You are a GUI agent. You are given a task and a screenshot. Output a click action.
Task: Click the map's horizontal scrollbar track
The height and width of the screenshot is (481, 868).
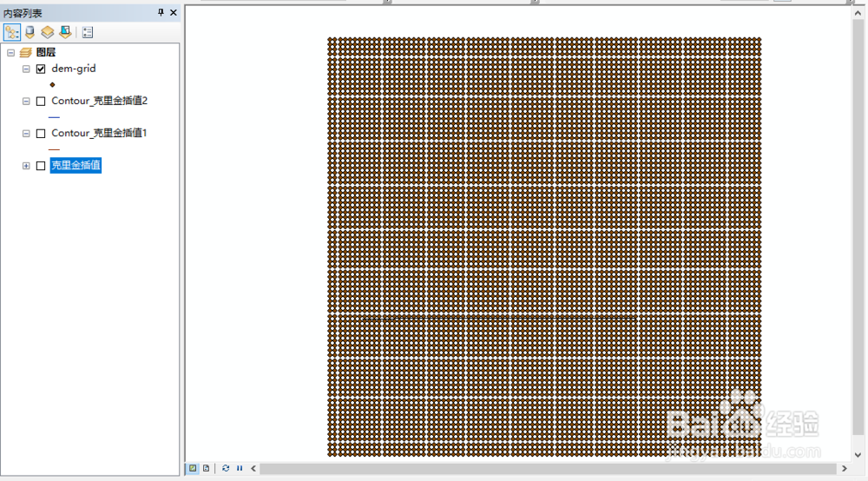coord(548,468)
